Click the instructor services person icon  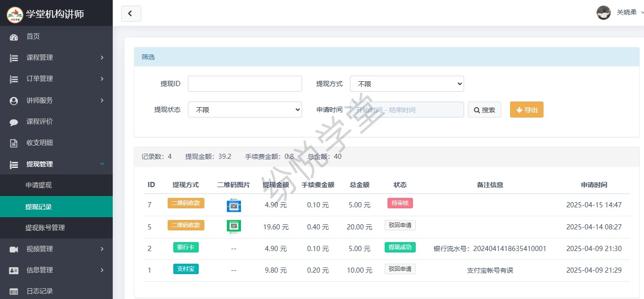(x=14, y=101)
